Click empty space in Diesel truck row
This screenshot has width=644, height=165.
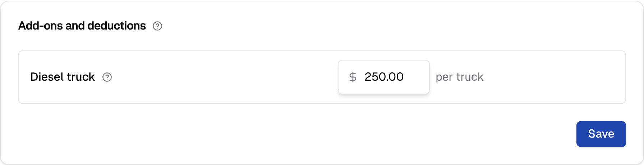223,77
